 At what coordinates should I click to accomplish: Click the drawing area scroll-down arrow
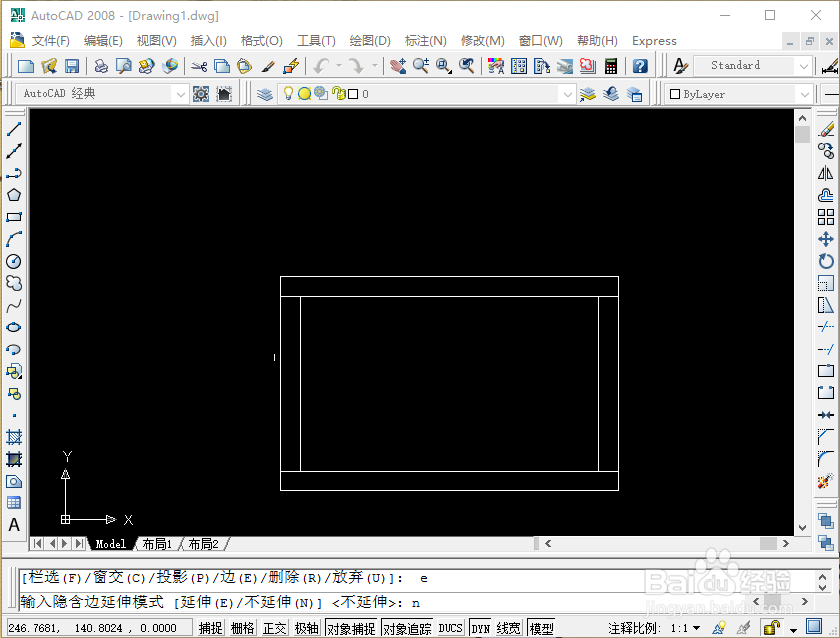(x=802, y=528)
